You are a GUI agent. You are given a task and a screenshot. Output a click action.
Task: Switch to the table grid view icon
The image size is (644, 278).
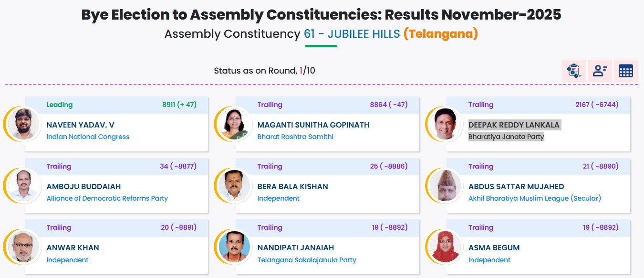click(625, 71)
